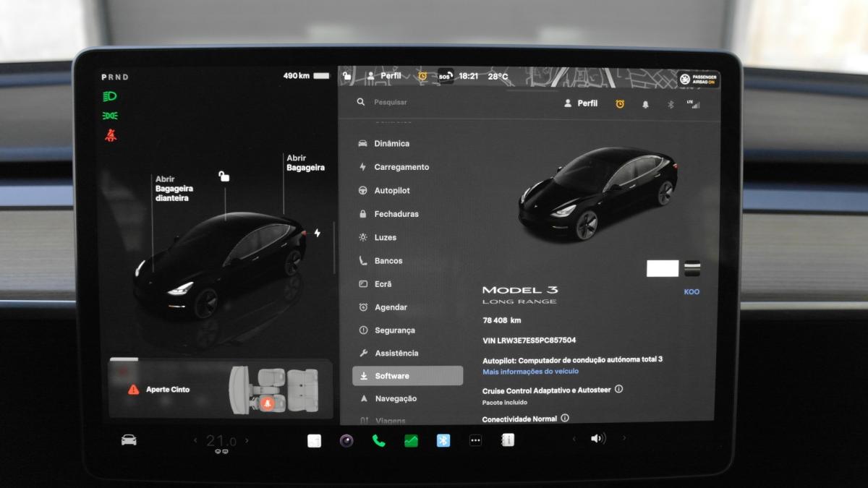Increase temperature with right arrow

click(246, 440)
